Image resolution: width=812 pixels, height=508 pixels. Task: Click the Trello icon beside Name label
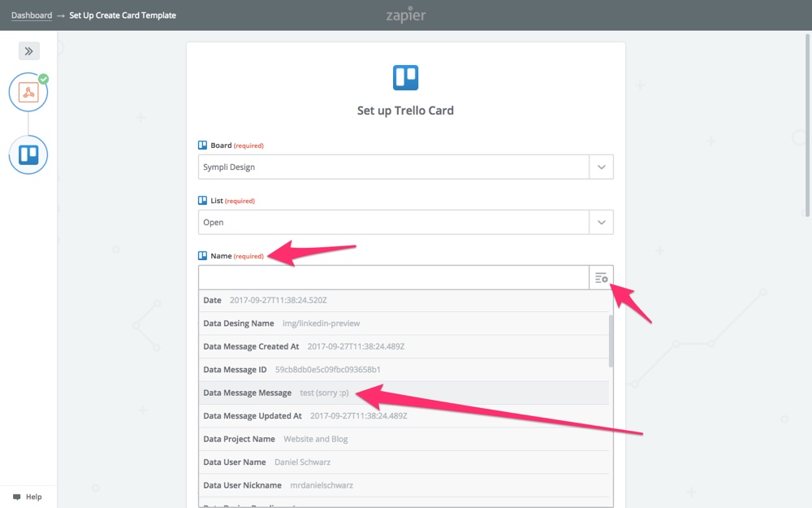(202, 255)
